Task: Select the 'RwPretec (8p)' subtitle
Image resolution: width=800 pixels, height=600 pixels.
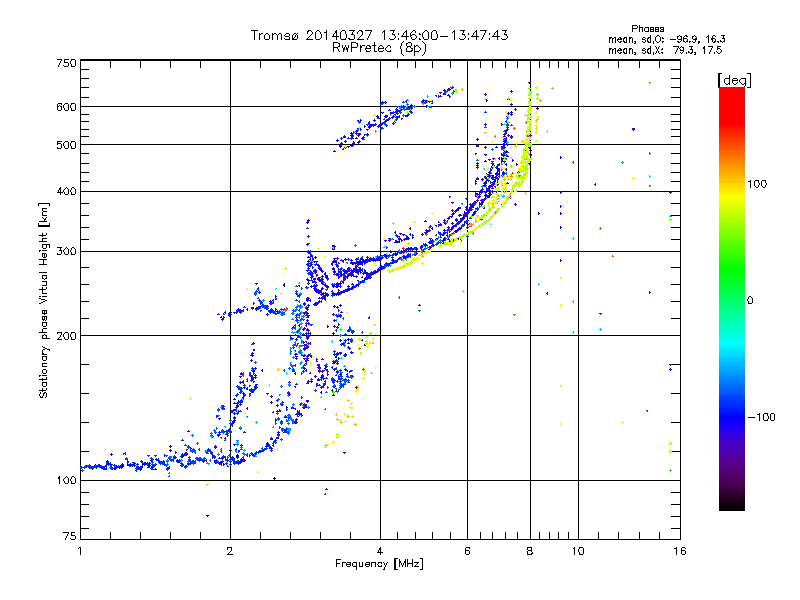Action: coord(379,48)
